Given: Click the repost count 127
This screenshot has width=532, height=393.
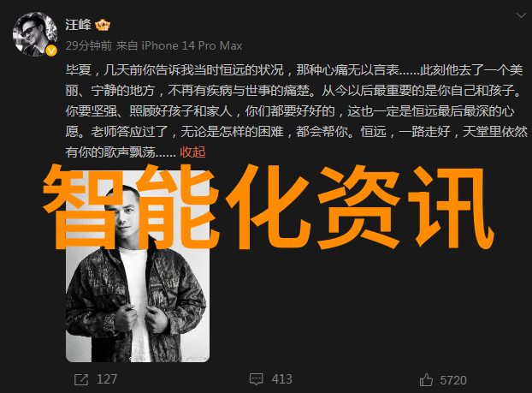Looking at the screenshot, I should (107, 379).
